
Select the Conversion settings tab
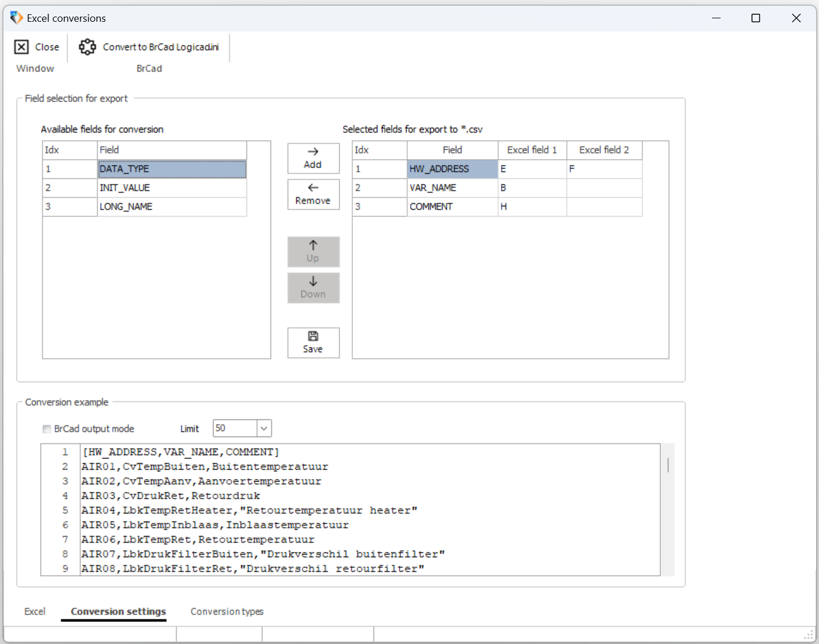click(x=118, y=611)
